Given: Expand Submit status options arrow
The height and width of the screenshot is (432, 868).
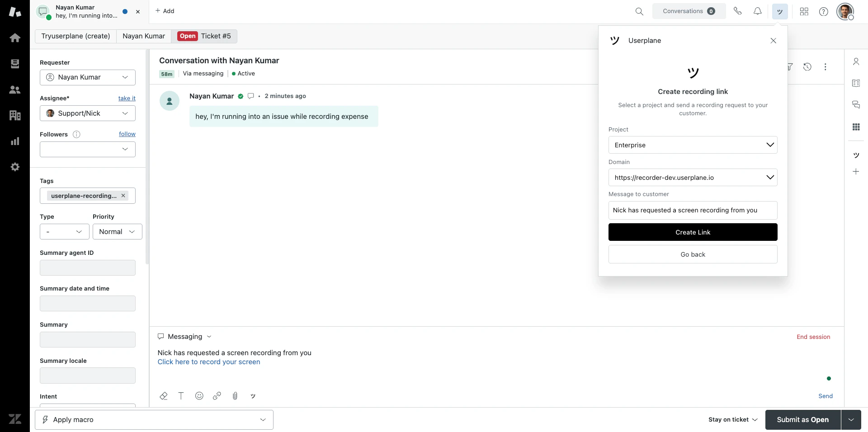Looking at the screenshot, I should click(x=851, y=420).
